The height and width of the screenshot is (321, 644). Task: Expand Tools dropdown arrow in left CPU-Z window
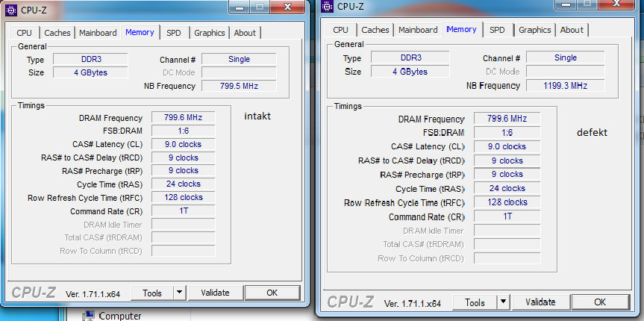coord(180,293)
